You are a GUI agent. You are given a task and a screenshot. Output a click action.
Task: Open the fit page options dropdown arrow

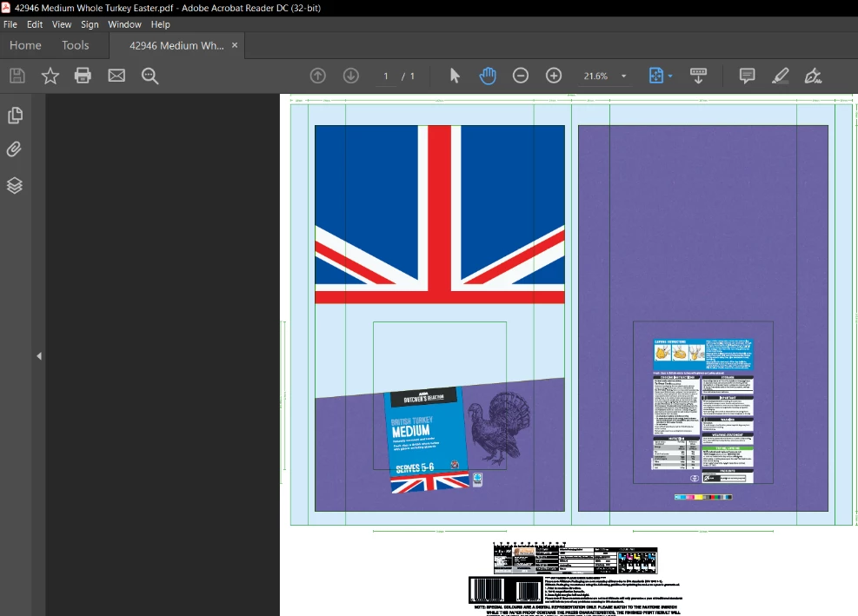670,76
